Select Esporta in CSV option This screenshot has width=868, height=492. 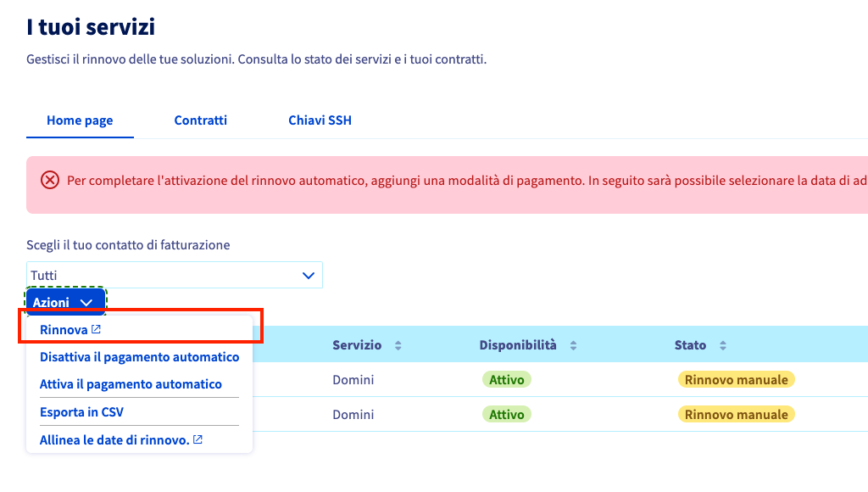click(81, 411)
